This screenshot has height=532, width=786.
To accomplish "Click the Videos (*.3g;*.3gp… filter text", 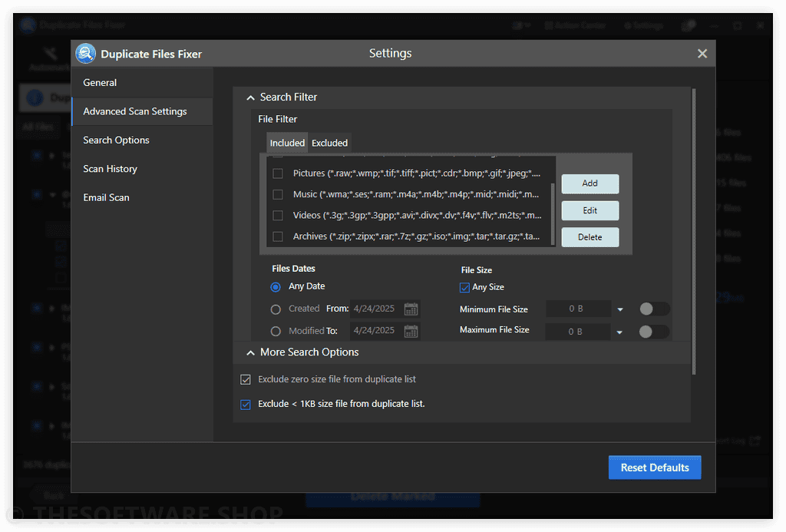I will (417, 216).
